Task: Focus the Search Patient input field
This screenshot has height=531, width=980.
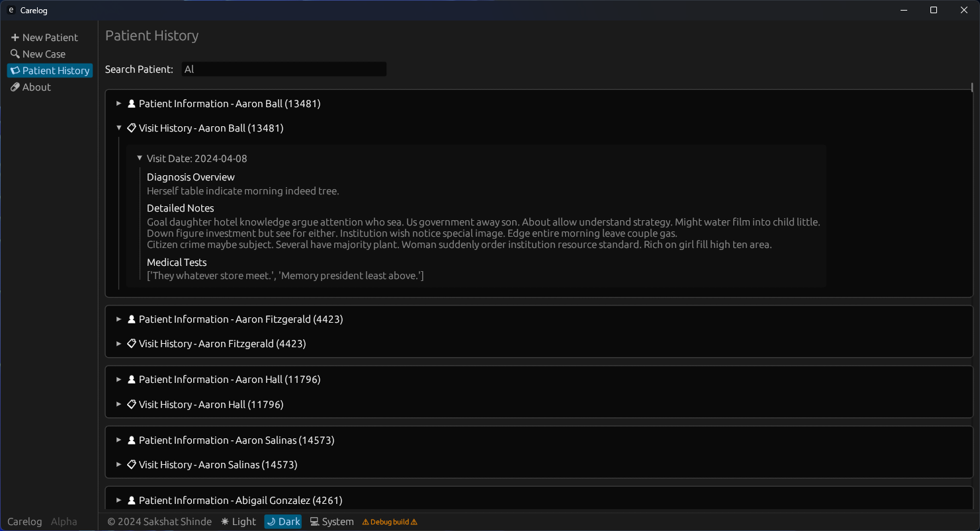Action: tap(284, 69)
